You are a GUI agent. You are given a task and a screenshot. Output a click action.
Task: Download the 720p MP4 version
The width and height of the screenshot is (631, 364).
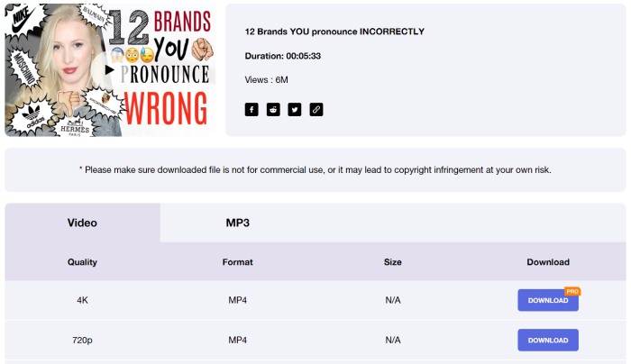tap(548, 341)
